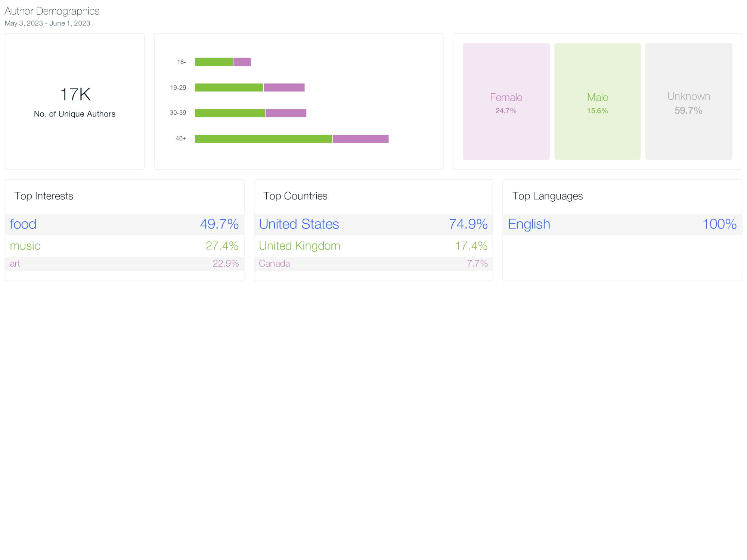Screen dimensions: 747x560
Task: Click the Author Demographics title
Action: pyautogui.click(x=52, y=11)
